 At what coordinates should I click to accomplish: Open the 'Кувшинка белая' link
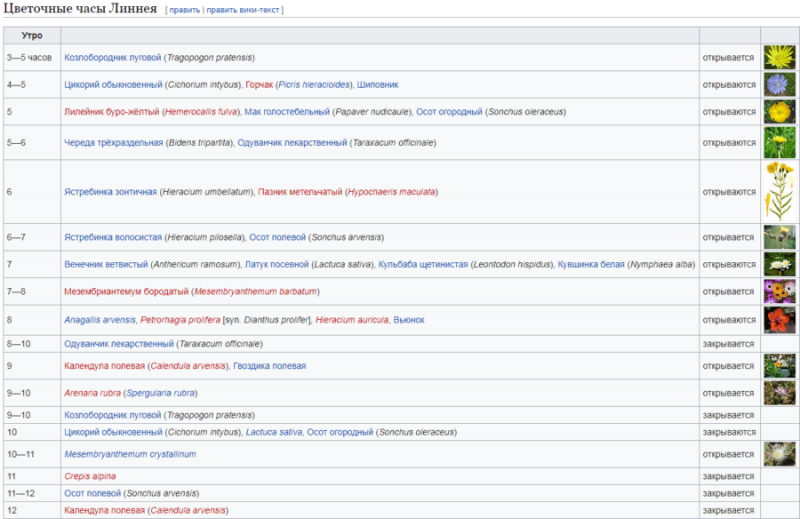click(x=591, y=264)
